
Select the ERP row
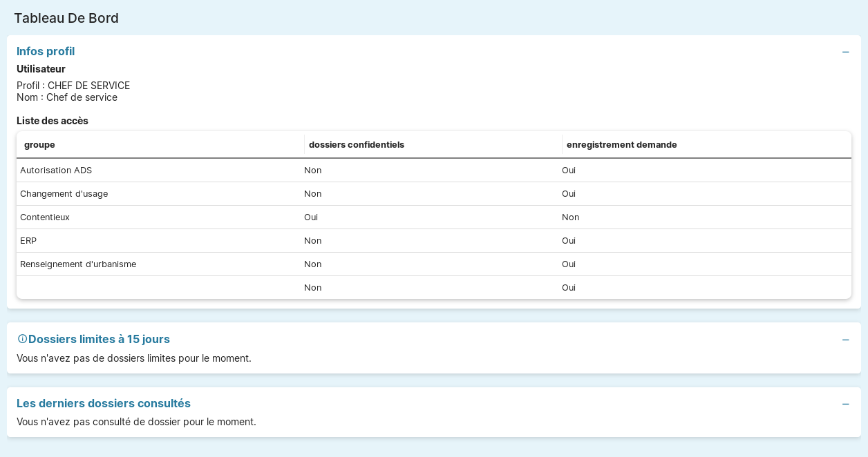pyautogui.click(x=28, y=241)
